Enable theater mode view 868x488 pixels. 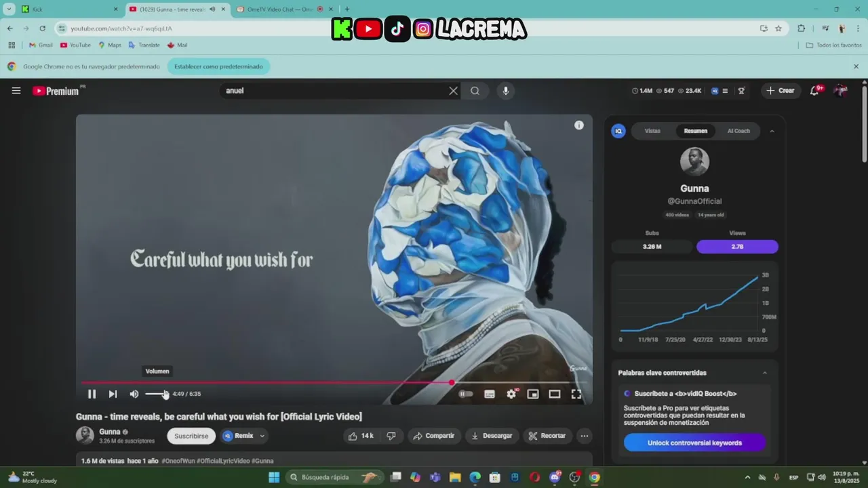555,394
